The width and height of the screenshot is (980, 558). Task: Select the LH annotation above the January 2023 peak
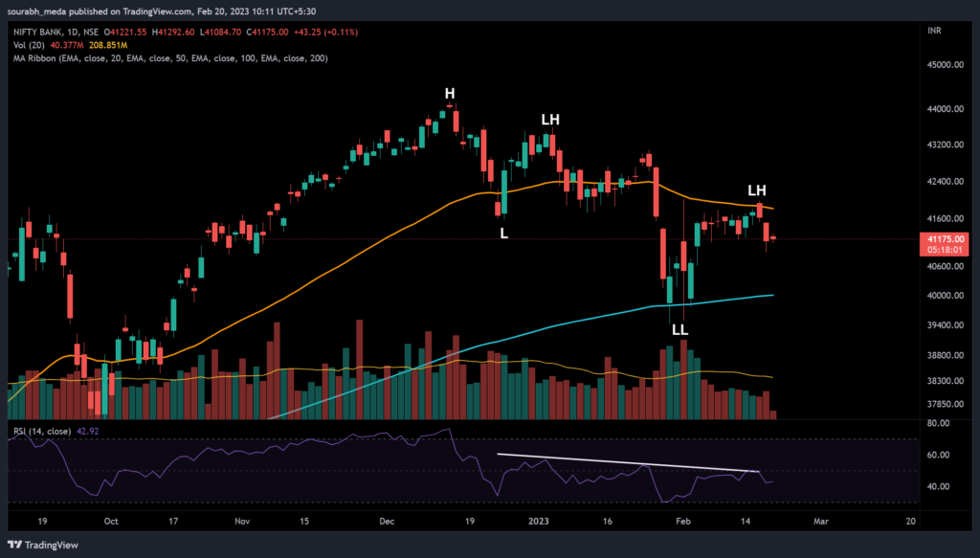point(550,120)
